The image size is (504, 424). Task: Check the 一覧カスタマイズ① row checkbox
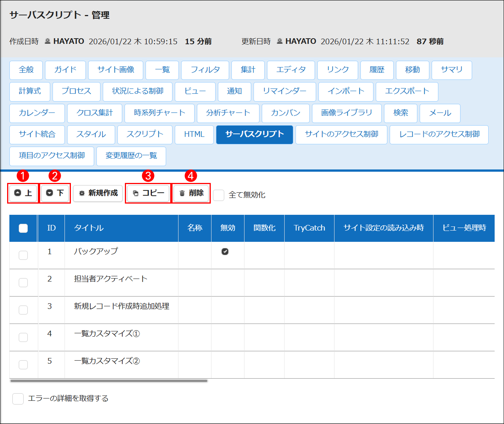[23, 337]
